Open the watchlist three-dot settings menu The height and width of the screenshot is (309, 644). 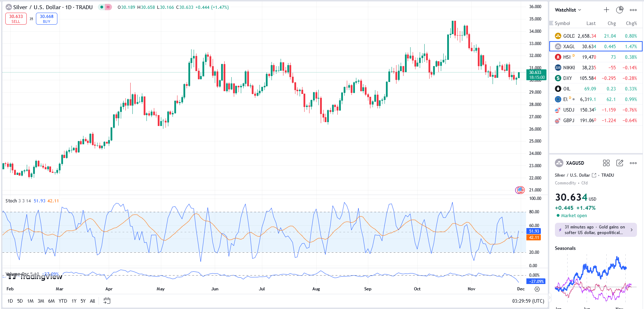[633, 10]
